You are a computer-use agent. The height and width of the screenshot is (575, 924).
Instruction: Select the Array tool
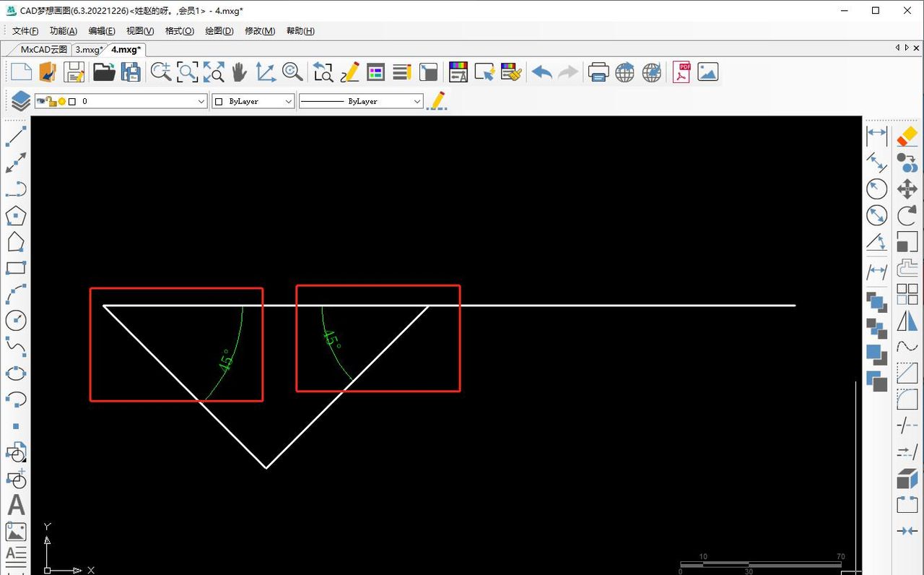click(x=907, y=294)
